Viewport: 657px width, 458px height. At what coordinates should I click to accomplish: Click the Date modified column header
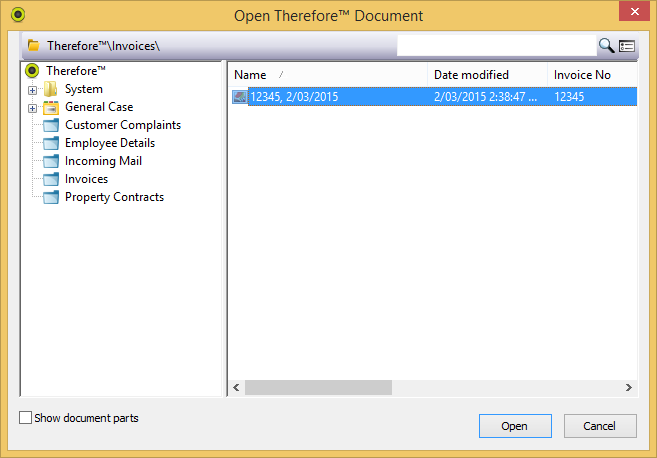tap(471, 75)
